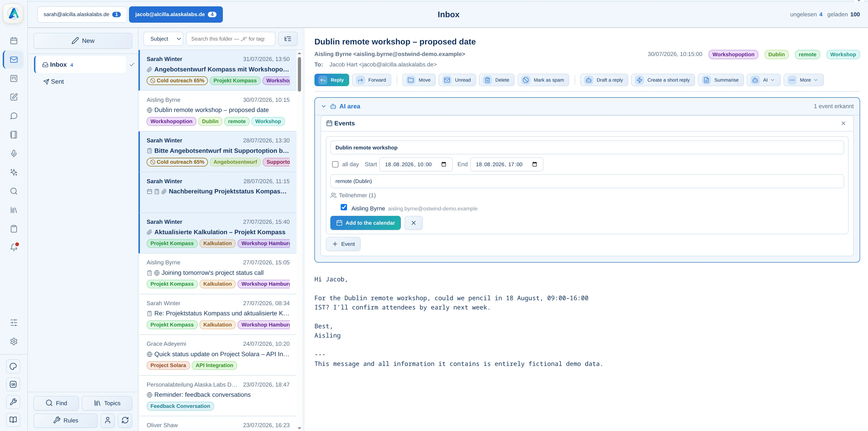Open the chat bubble sidebar icon
Image resolution: width=868 pixels, height=431 pixels.
14,116
